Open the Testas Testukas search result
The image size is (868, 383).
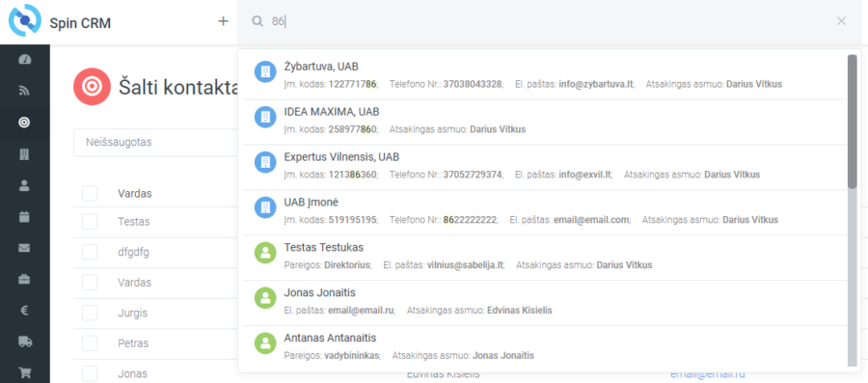click(545, 258)
